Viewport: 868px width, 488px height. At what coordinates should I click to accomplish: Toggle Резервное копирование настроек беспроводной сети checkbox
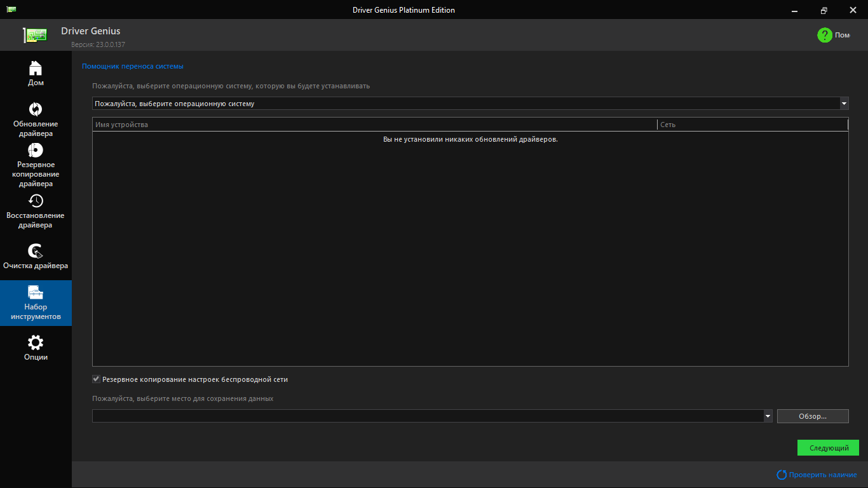(x=97, y=379)
